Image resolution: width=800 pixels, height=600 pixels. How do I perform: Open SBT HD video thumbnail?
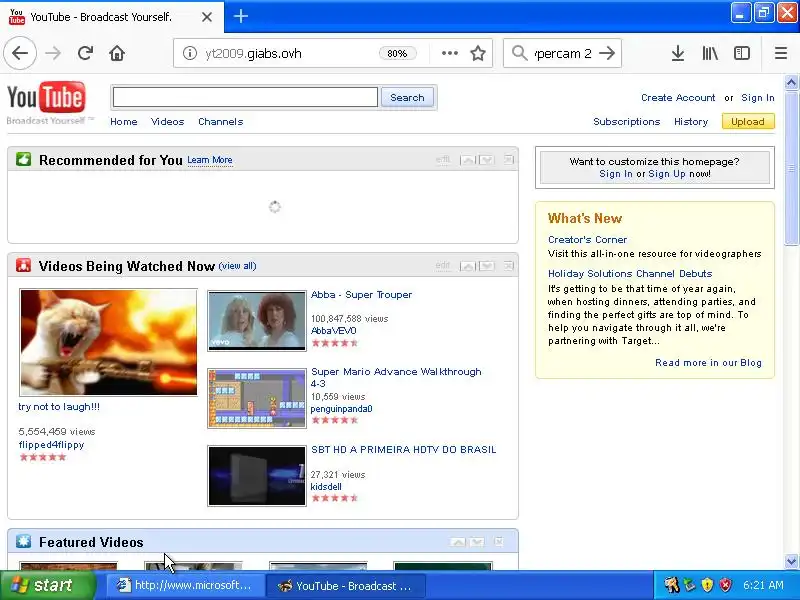tap(257, 476)
